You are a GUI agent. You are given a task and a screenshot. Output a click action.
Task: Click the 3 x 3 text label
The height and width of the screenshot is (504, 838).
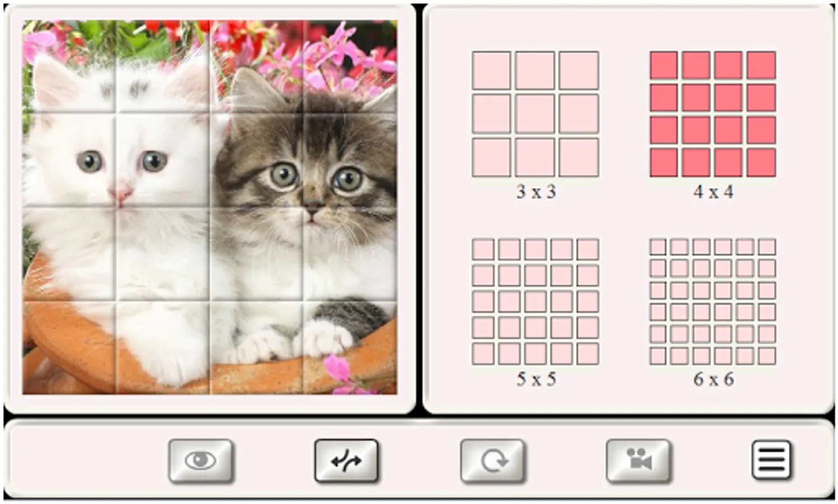tap(536, 192)
